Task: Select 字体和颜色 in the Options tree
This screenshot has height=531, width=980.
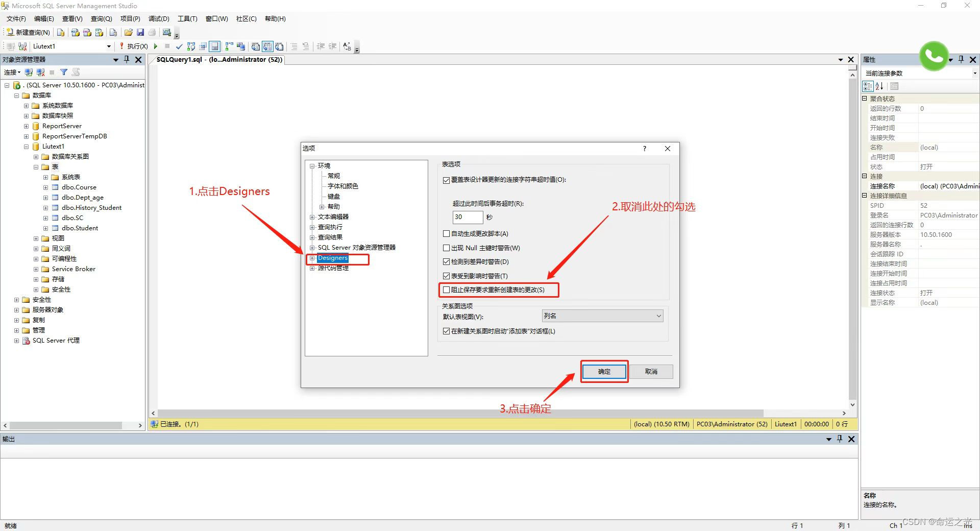Action: pos(343,186)
